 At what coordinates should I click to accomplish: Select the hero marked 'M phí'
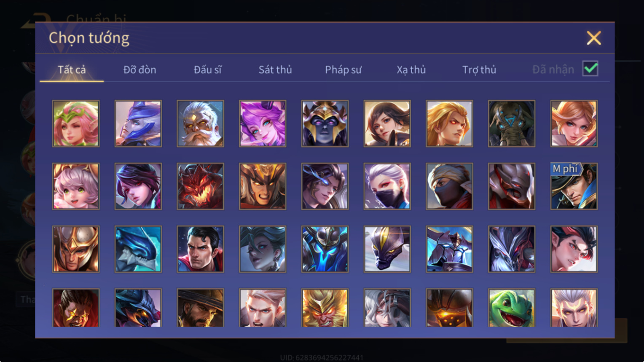click(x=574, y=186)
